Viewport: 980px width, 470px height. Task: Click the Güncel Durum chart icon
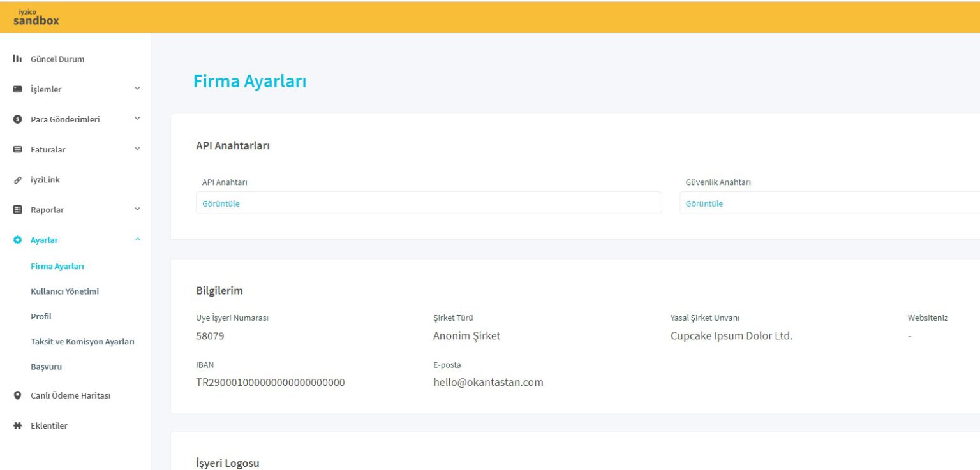[17, 59]
